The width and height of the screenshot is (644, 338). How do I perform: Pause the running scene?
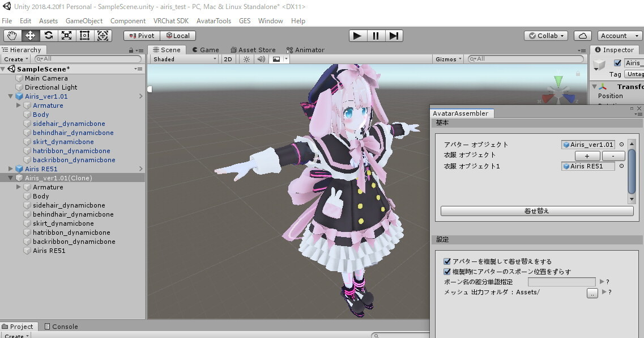pyautogui.click(x=376, y=36)
